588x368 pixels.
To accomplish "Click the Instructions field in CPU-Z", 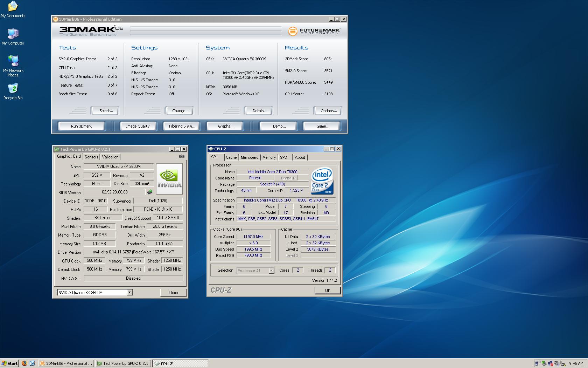I will click(x=286, y=219).
